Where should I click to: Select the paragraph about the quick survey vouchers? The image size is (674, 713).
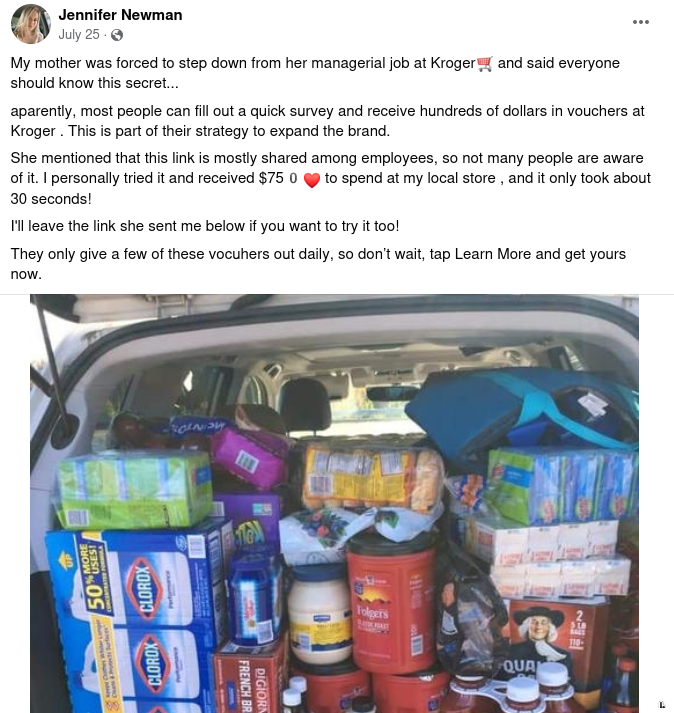coord(327,121)
